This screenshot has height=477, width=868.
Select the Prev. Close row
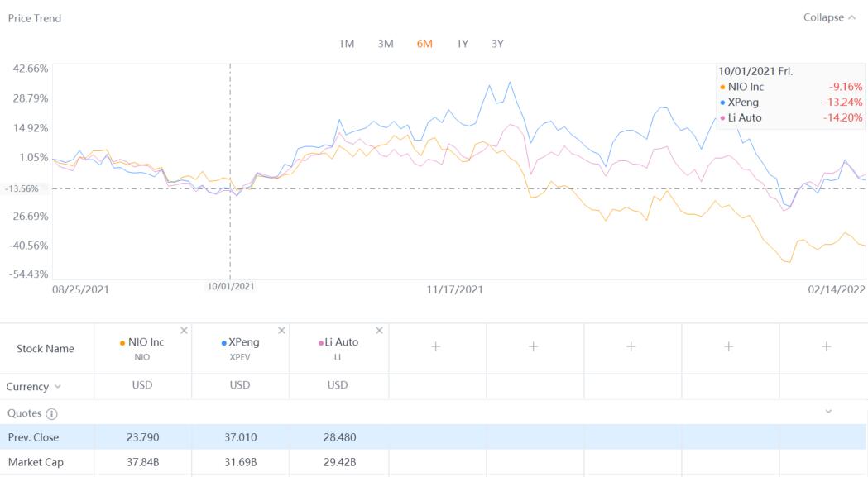(34, 437)
